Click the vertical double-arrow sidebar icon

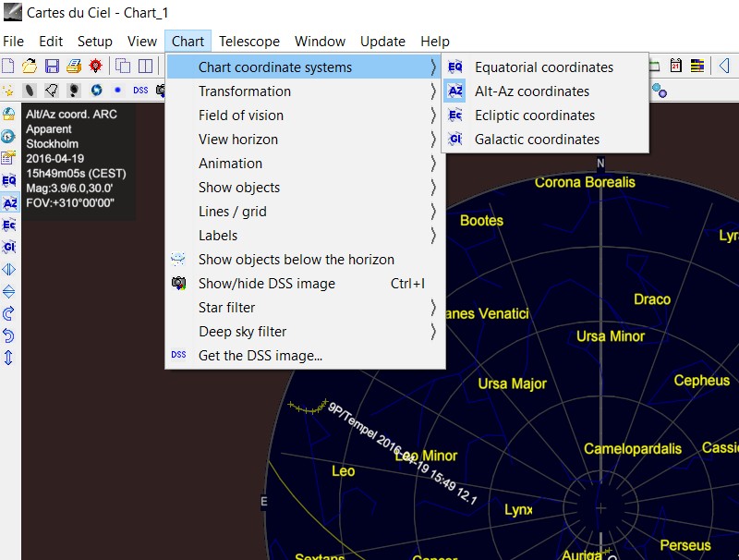[x=9, y=358]
